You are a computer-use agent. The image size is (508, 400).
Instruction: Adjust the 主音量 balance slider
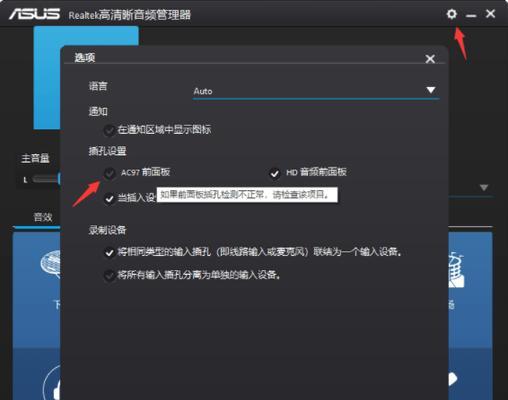click(x=46, y=180)
